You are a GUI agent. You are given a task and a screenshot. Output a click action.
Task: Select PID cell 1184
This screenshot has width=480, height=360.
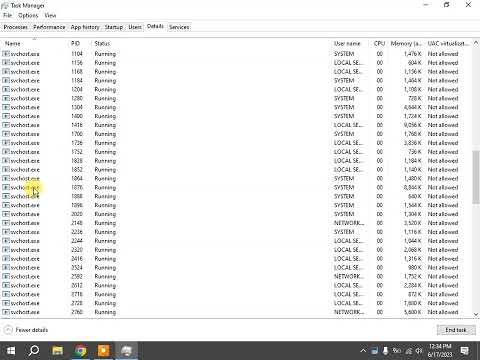coord(77,81)
